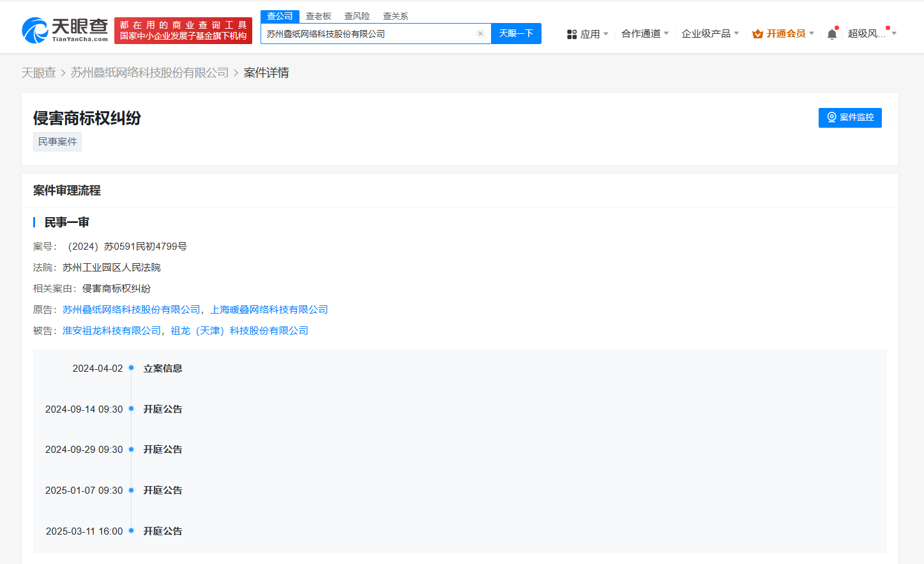Click the case number (2024）苏0591民初4799号
924x564 pixels.
127,247
